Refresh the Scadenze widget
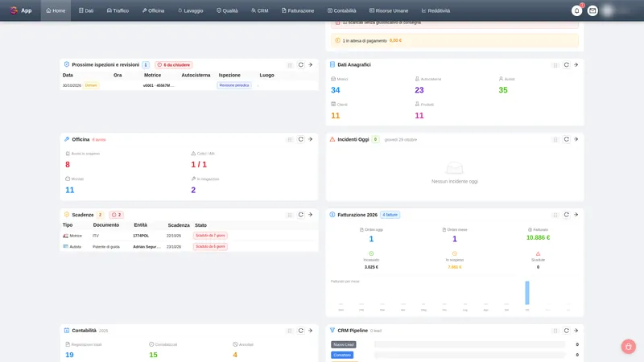 pos(300,215)
